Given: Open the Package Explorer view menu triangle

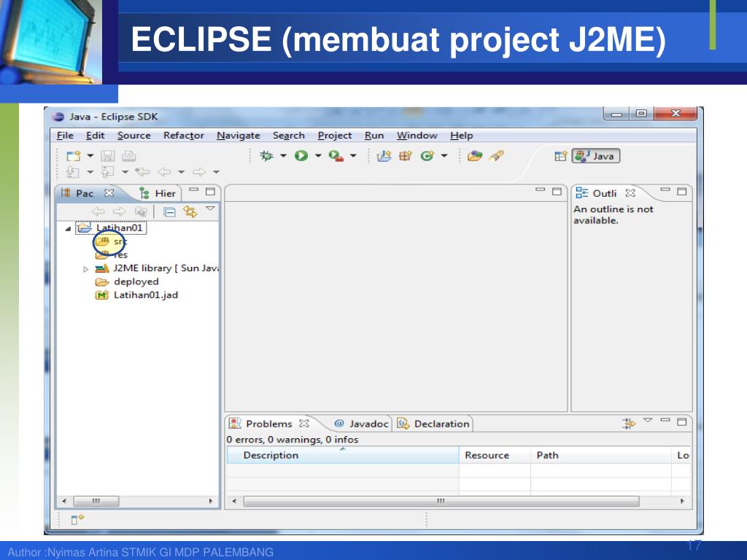Looking at the screenshot, I should 210,209.
